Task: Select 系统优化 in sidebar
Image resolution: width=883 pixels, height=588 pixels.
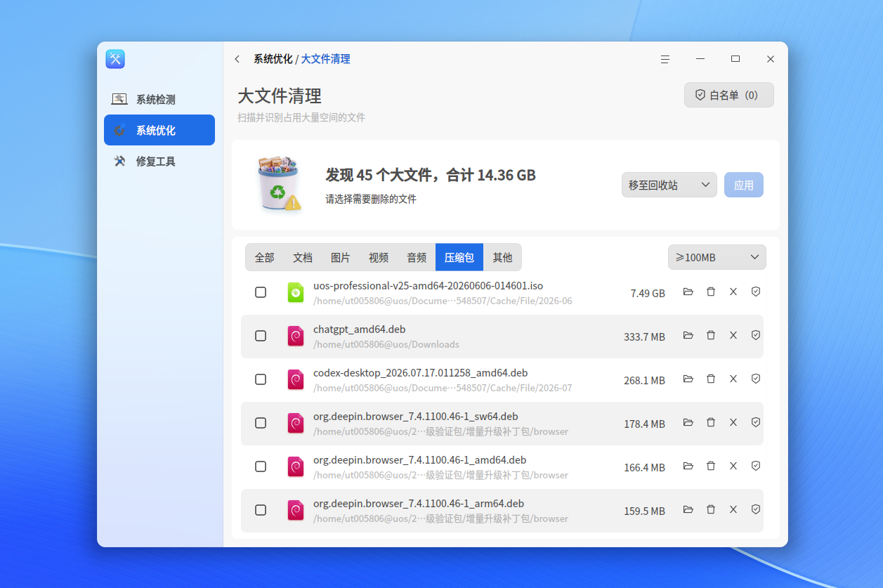Action: [x=159, y=130]
